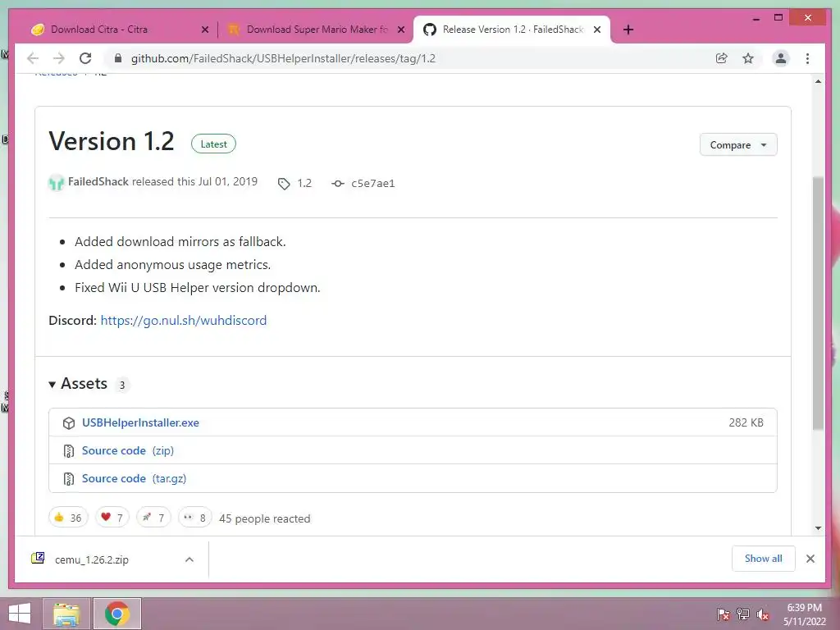The height and width of the screenshot is (630, 840).
Task: Open the downloaded cemu_1.26.2.zip file
Action: (x=92, y=559)
